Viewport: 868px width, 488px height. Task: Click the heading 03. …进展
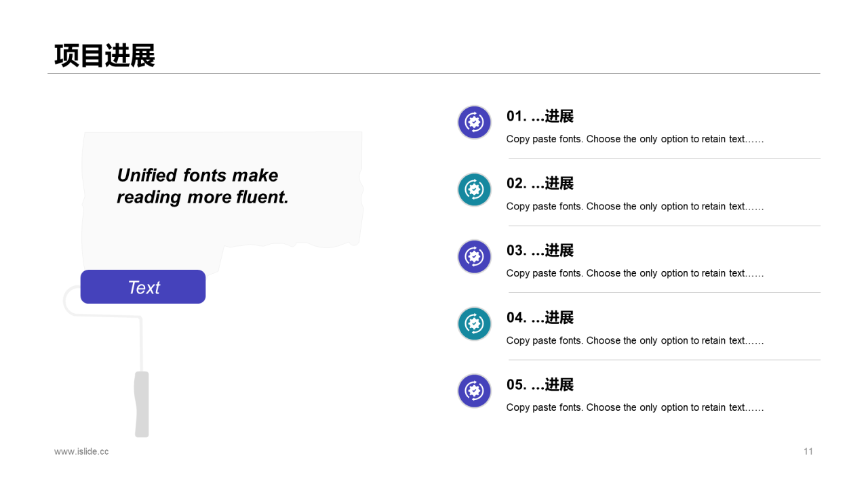540,250
